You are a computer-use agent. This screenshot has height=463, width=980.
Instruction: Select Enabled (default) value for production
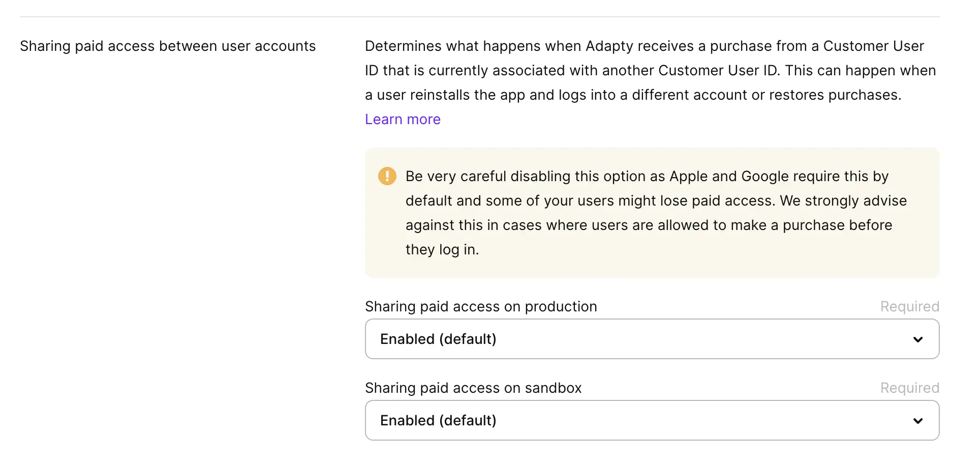(438, 339)
